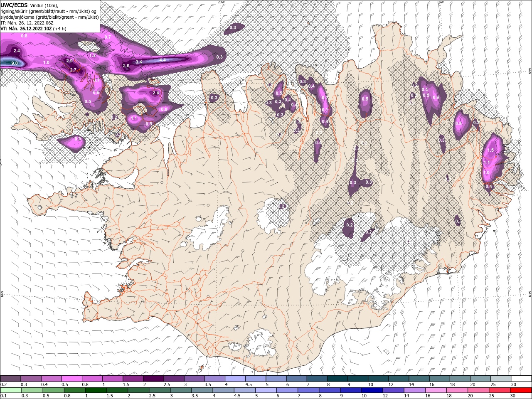
Task: Click the UWC/ECDS title text
Action: tap(15, 5)
